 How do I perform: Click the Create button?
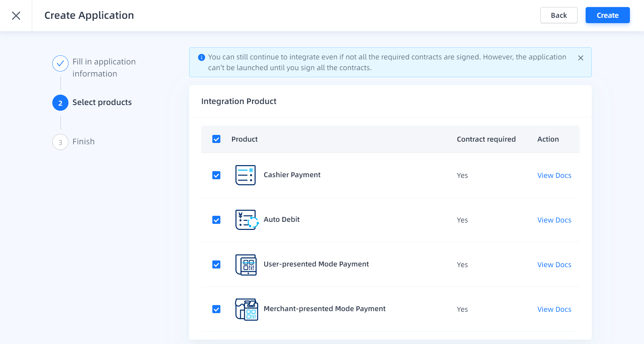[x=607, y=15]
